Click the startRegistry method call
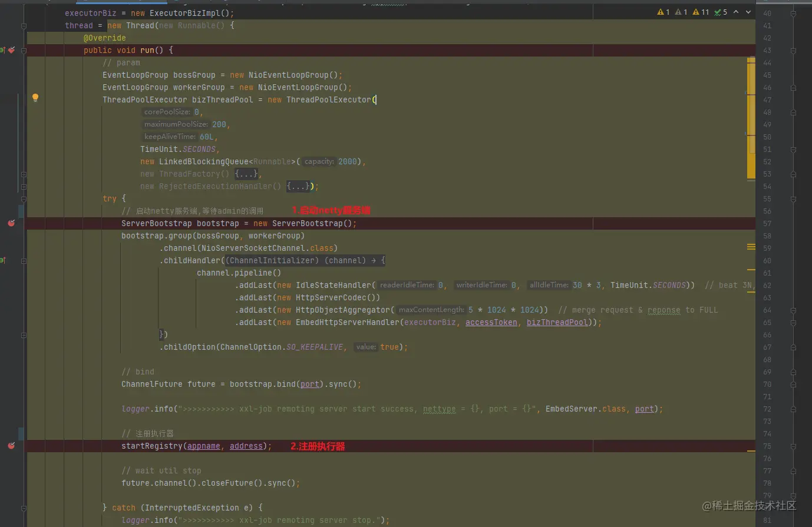 152,446
